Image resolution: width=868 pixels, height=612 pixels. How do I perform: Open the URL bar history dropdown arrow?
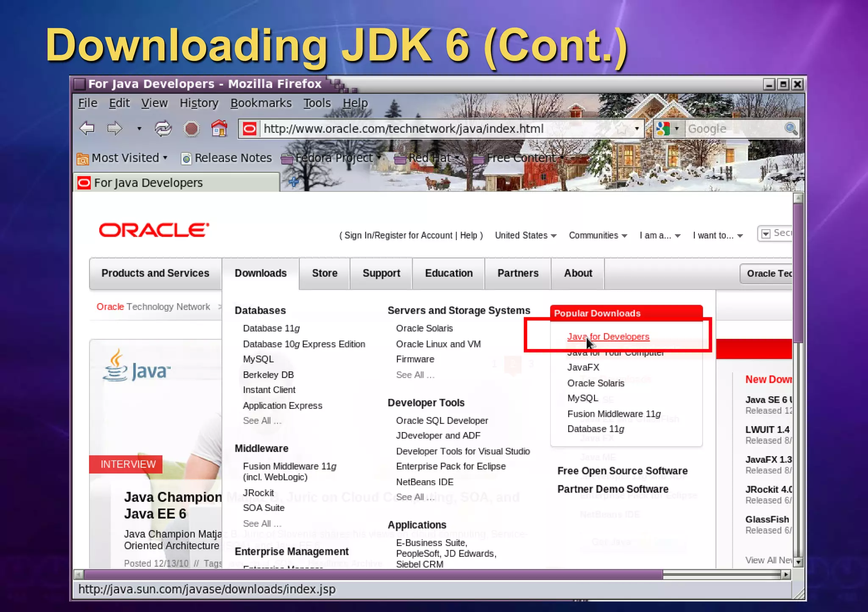coord(637,128)
